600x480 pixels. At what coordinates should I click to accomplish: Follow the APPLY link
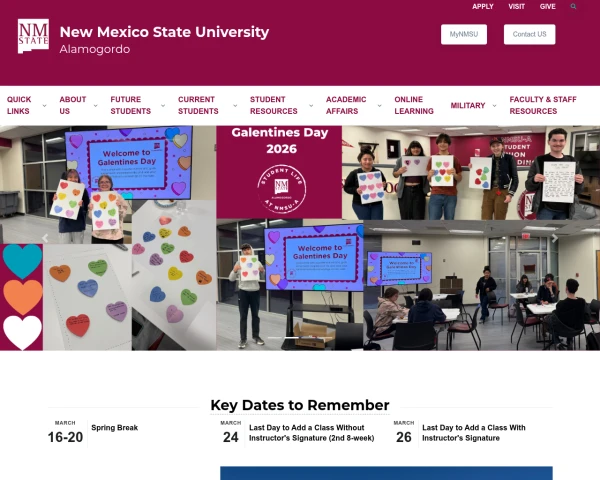483,7
